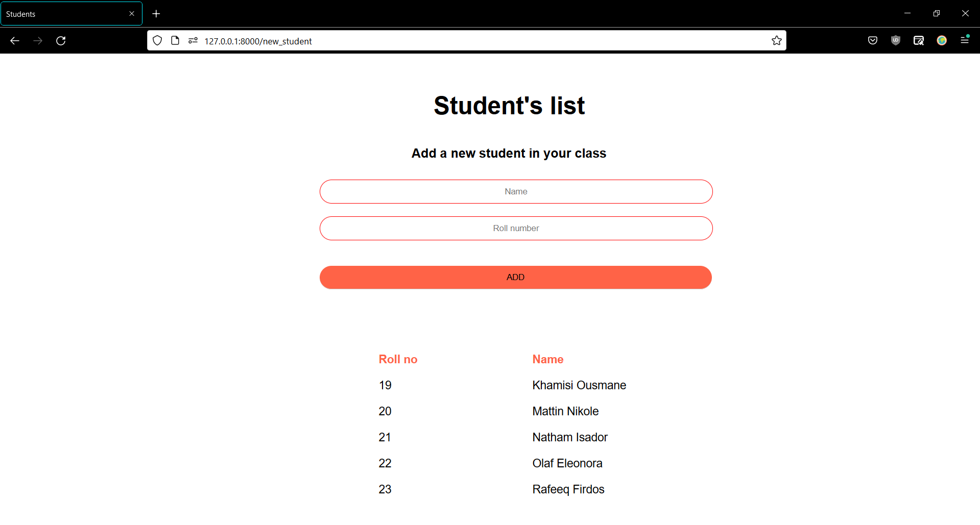
Task: Minimize the browser window
Action: pos(907,13)
